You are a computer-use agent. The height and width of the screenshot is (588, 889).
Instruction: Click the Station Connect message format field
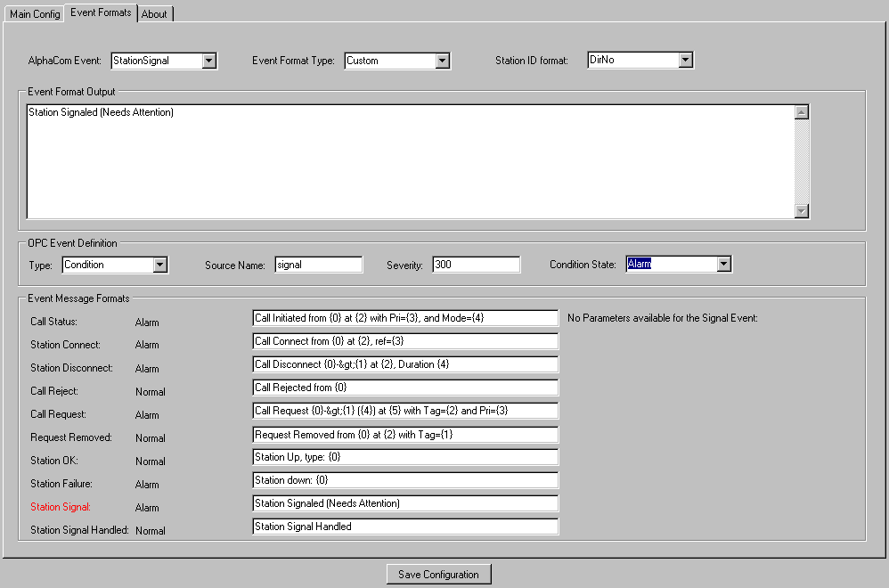pos(405,341)
